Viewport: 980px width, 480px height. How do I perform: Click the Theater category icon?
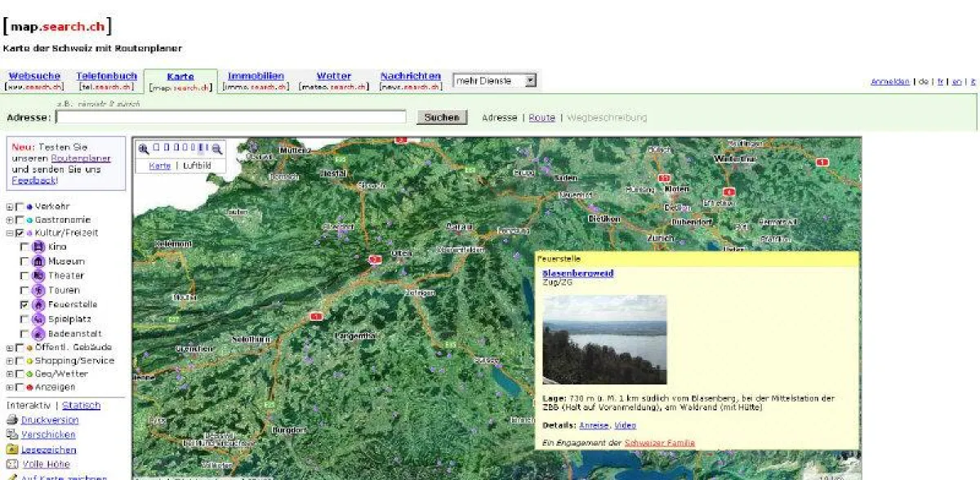point(38,276)
